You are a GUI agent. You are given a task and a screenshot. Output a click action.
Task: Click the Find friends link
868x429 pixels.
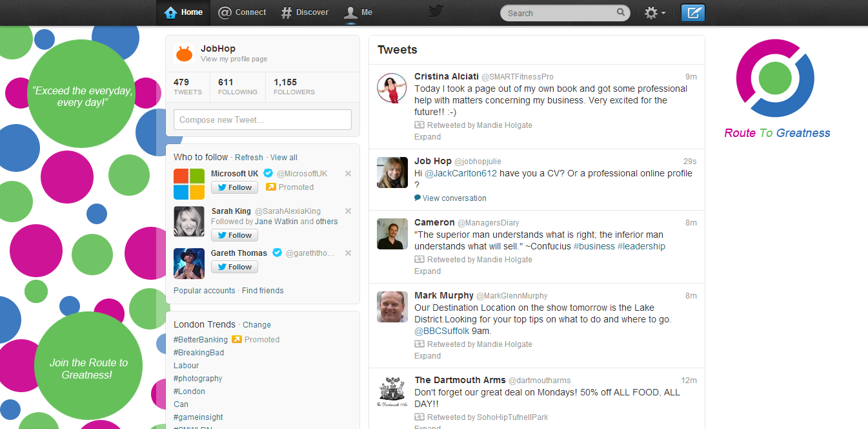[263, 291]
